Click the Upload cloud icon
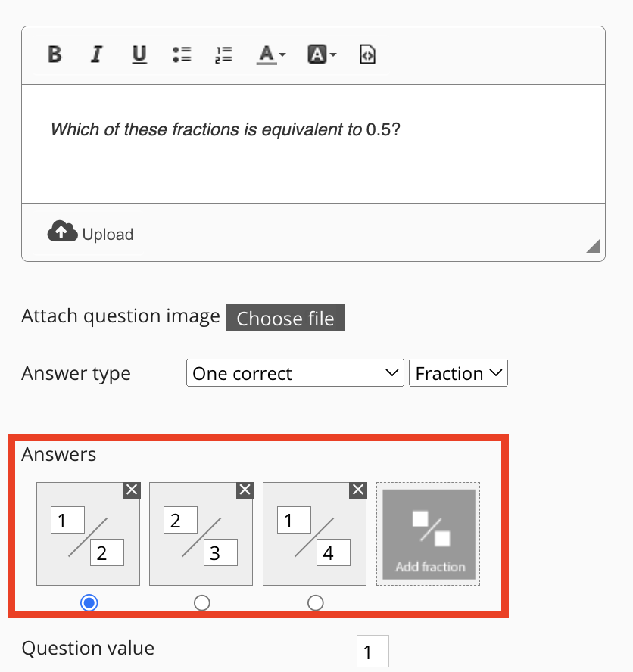633x672 pixels. (62, 232)
